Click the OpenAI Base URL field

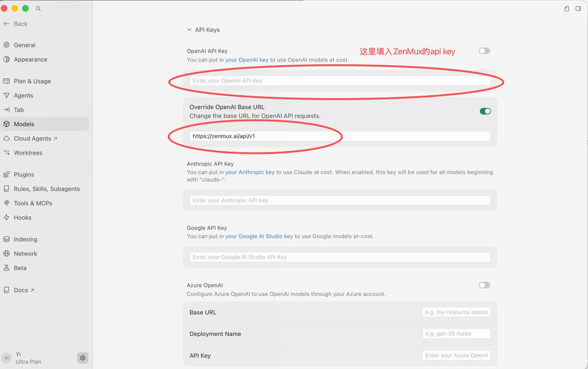[340, 136]
